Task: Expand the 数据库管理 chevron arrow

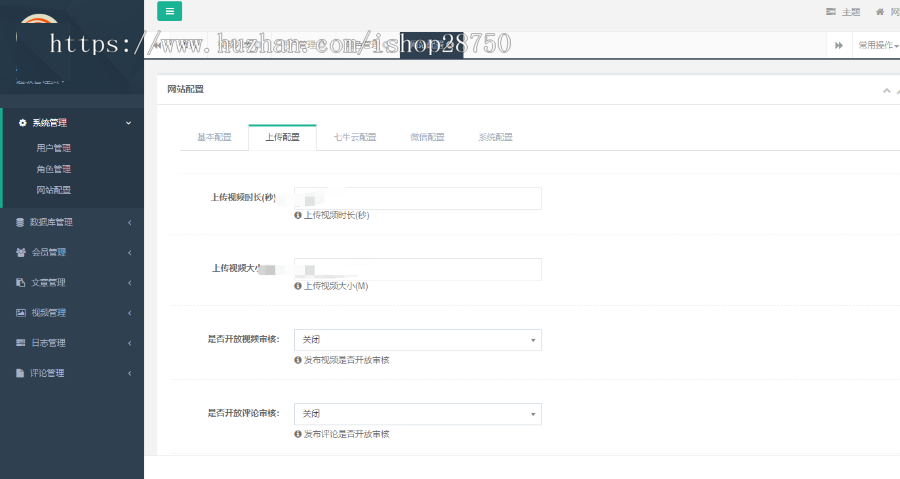Action: (130, 223)
